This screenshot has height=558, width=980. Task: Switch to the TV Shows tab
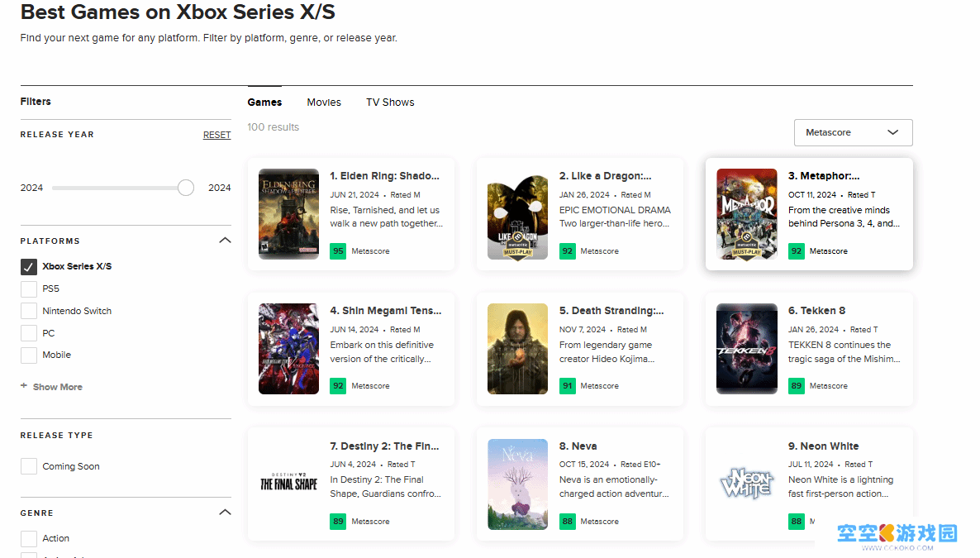(390, 102)
